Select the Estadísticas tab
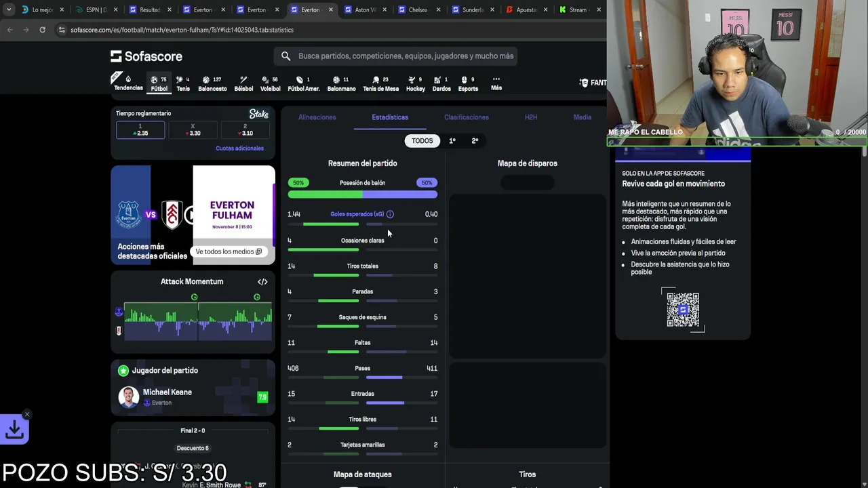868x488 pixels. (x=390, y=117)
